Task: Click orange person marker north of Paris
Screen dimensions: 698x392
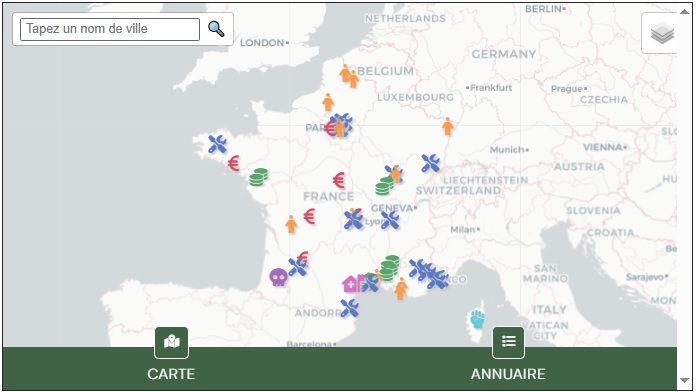Action: [x=328, y=102]
